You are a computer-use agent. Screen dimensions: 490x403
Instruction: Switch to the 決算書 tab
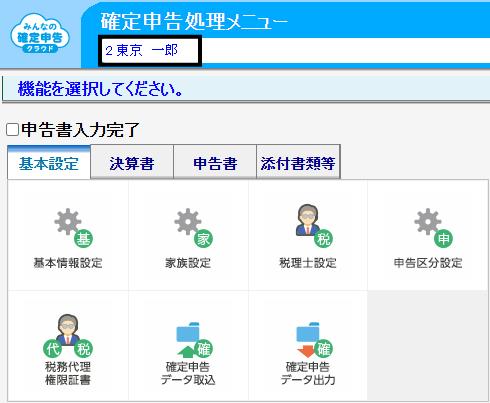[132, 163]
